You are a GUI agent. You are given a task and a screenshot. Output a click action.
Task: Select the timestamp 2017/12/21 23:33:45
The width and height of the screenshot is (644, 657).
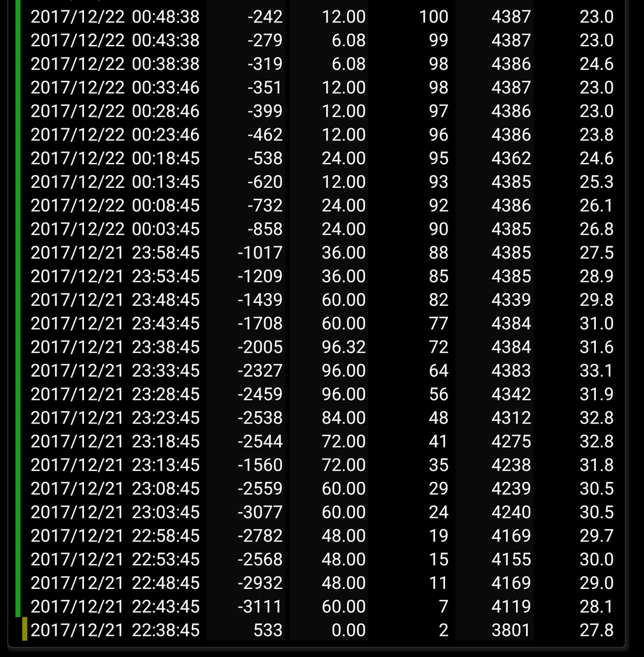(x=115, y=371)
